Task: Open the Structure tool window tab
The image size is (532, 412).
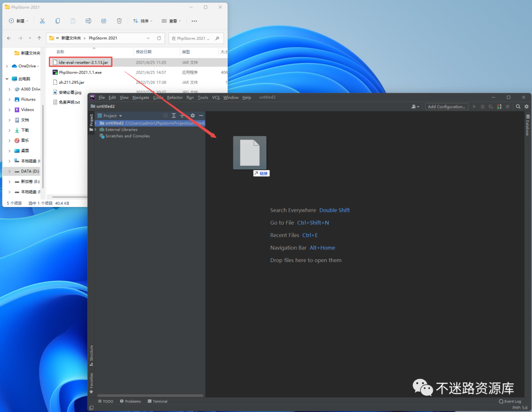Action: (x=91, y=356)
